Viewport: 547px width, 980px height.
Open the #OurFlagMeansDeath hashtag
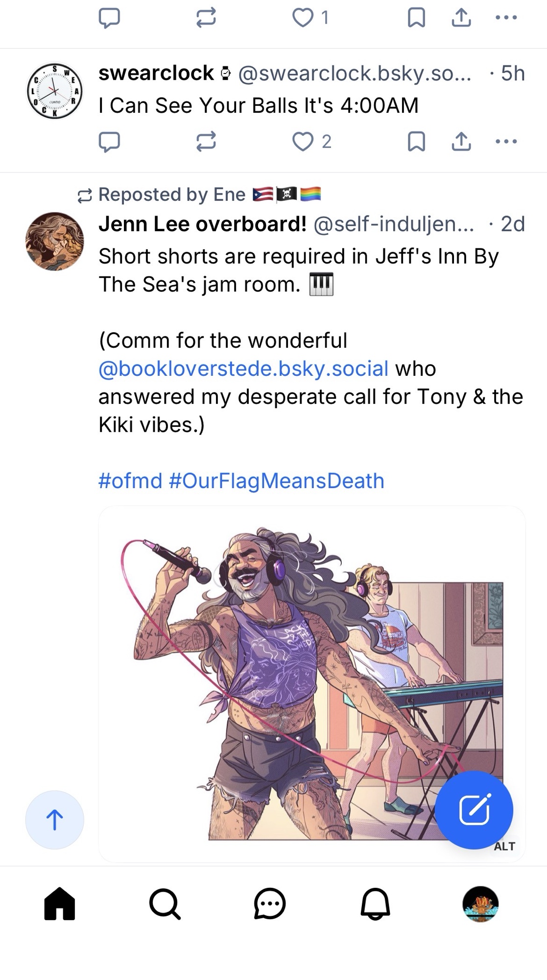point(276,481)
